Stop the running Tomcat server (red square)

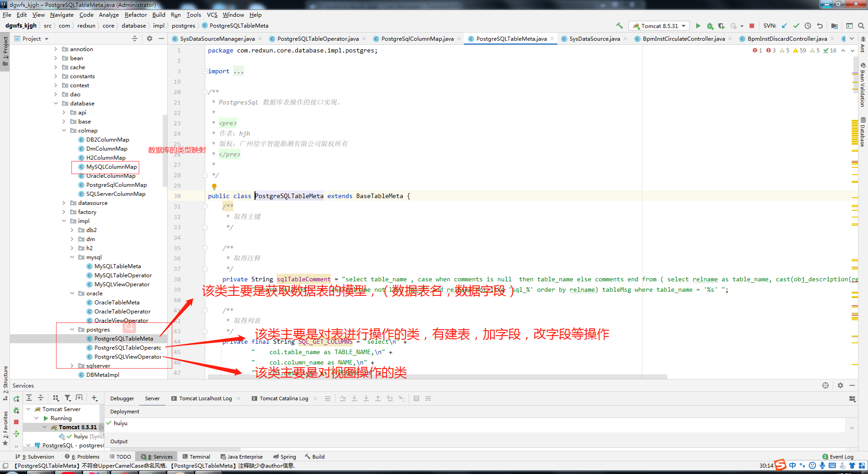pos(752,26)
